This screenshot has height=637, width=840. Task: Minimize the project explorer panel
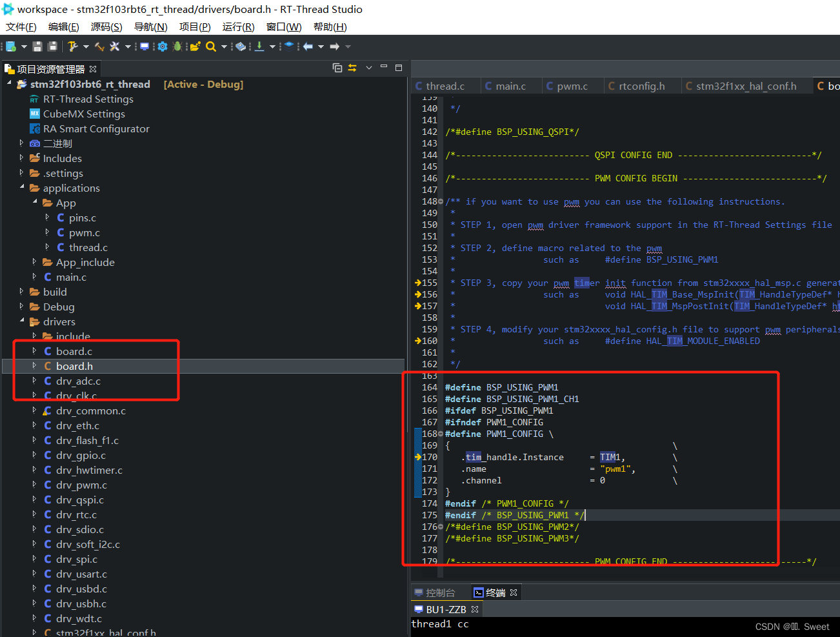click(x=384, y=67)
